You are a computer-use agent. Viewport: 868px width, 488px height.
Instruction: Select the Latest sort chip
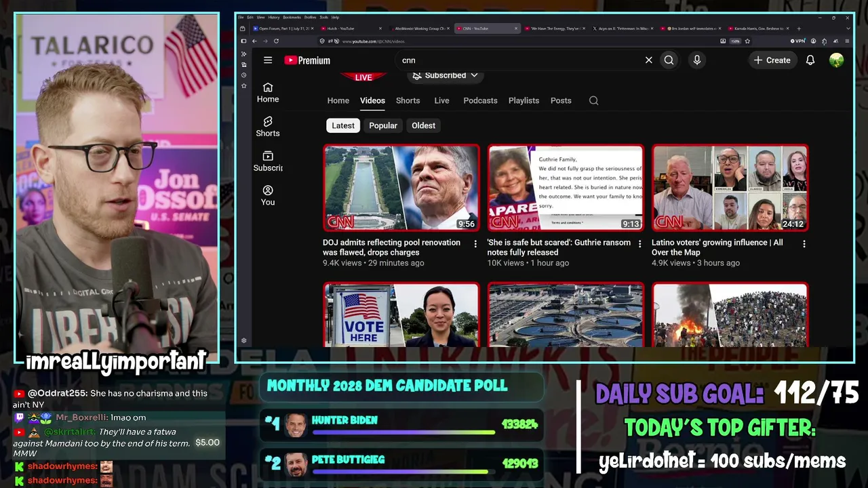343,125
